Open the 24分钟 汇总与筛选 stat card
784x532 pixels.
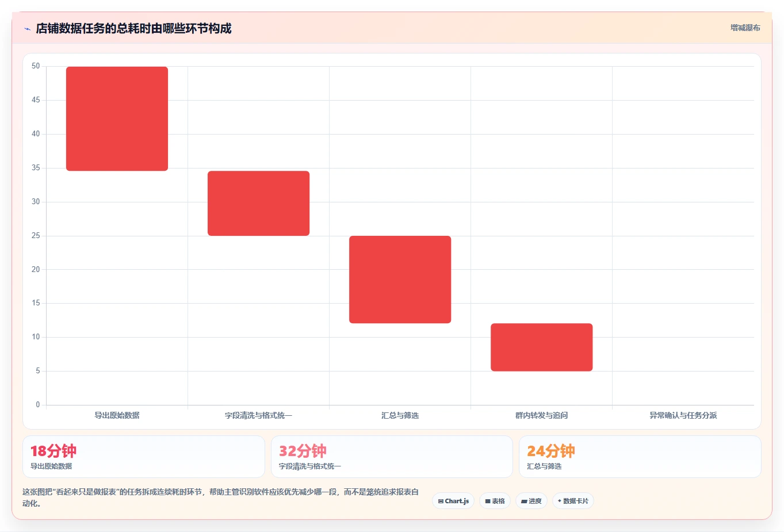pos(640,457)
